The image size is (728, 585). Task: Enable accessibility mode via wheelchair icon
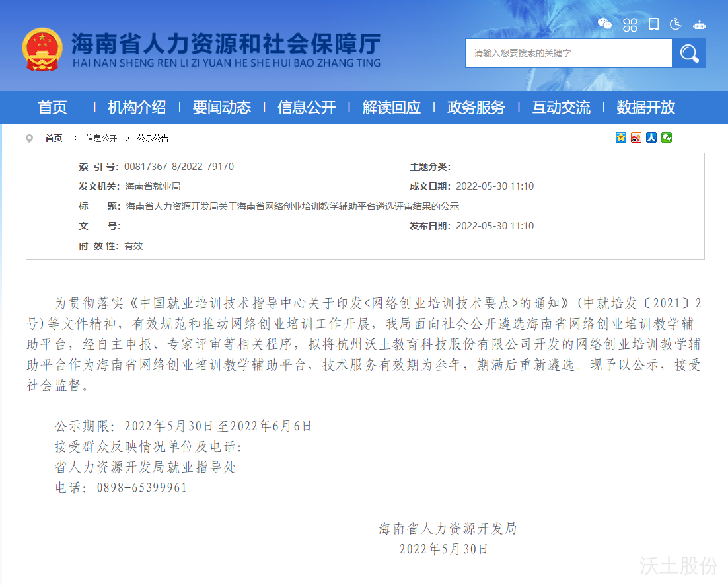click(675, 24)
